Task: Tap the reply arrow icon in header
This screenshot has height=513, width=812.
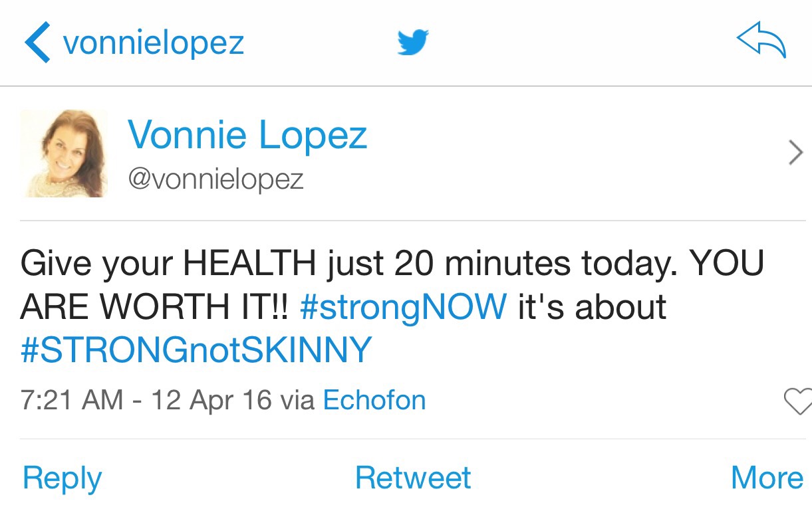Action: click(761, 43)
